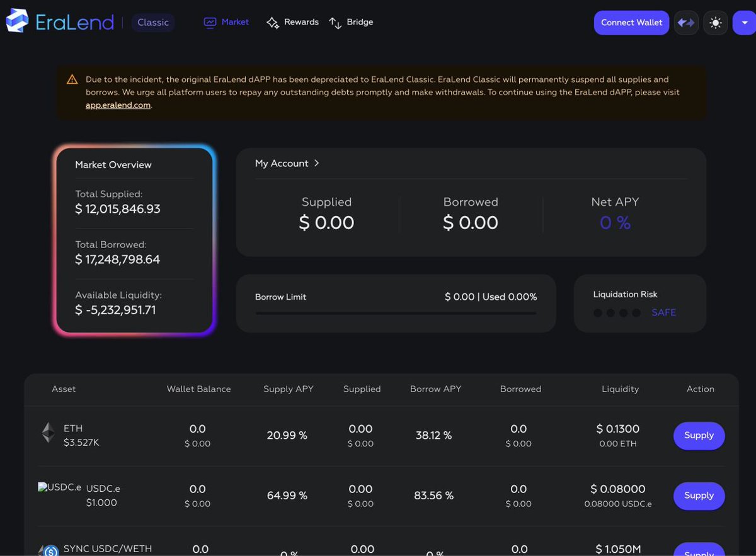
Task: Click the SAFE risk label
Action: pyautogui.click(x=664, y=312)
